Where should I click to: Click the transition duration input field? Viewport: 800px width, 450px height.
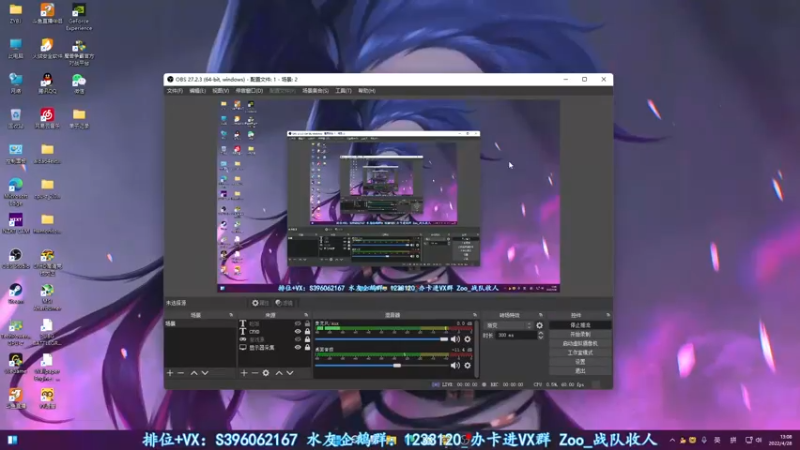tap(516, 335)
